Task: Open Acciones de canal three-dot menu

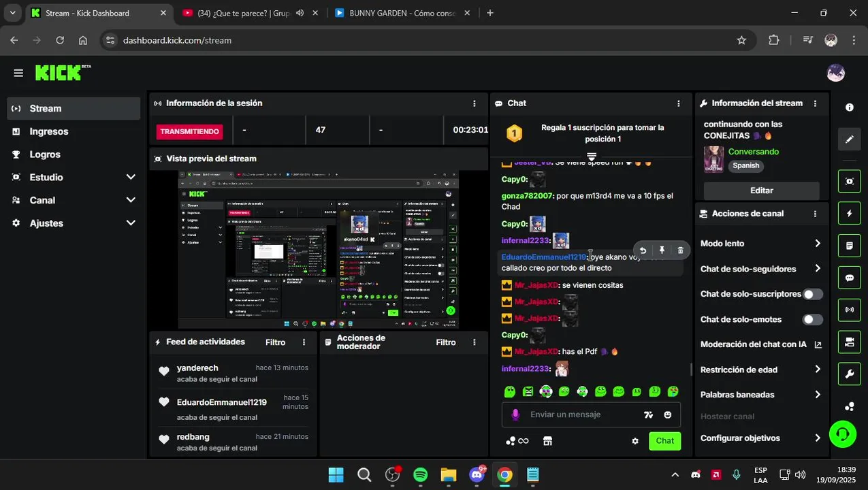Action: point(816,214)
